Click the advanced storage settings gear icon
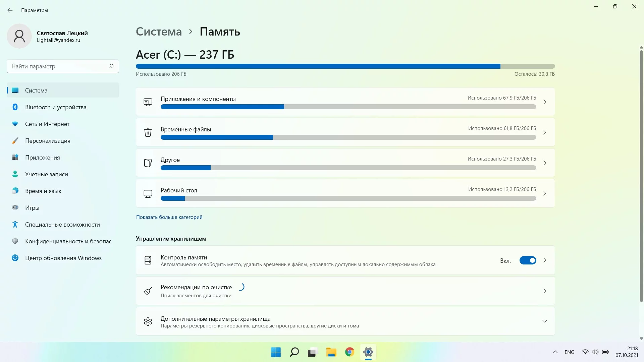The image size is (644, 362). click(148, 322)
